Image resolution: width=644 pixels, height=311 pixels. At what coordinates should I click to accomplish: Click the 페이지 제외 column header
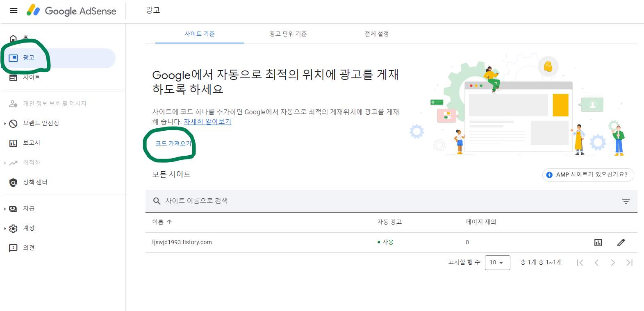(x=481, y=222)
